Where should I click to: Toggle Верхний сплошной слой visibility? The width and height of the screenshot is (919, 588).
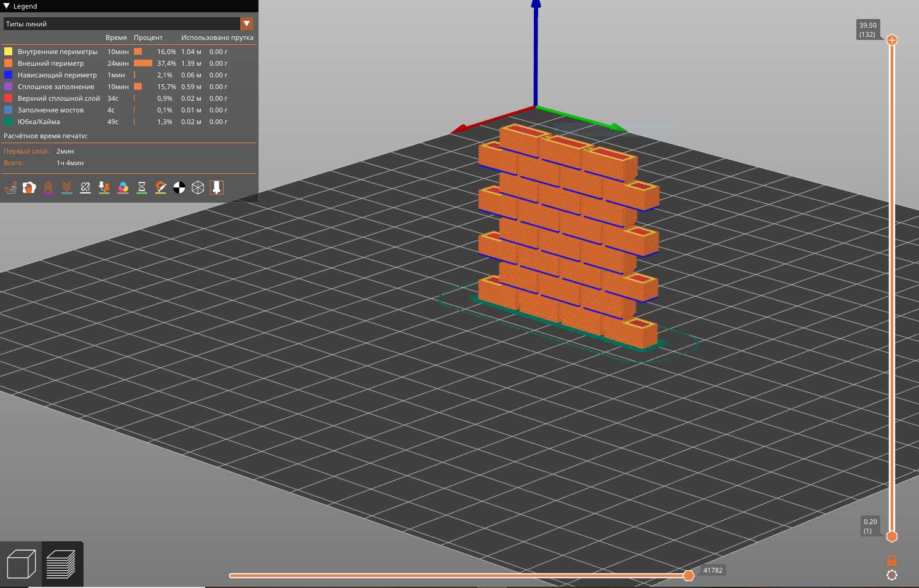129,98
